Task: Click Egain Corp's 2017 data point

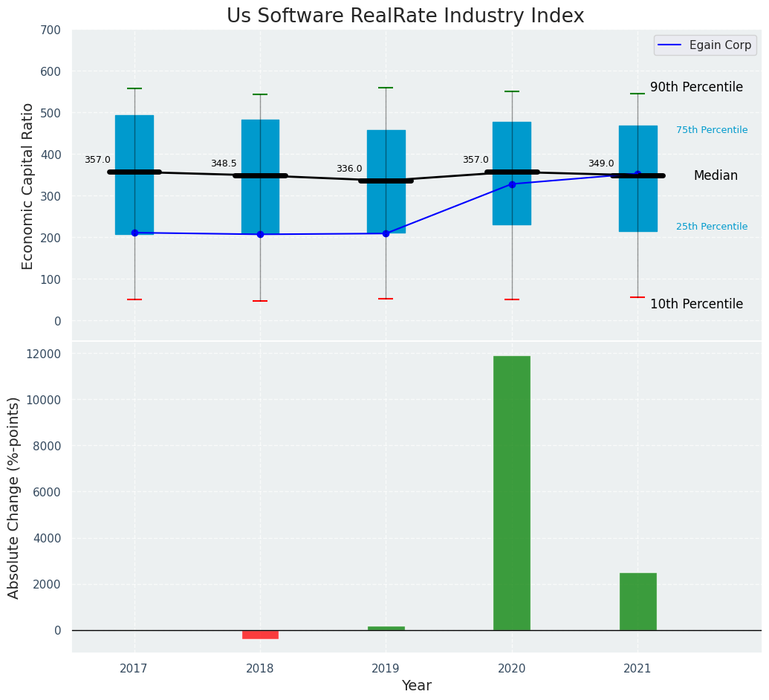Action: [134, 233]
